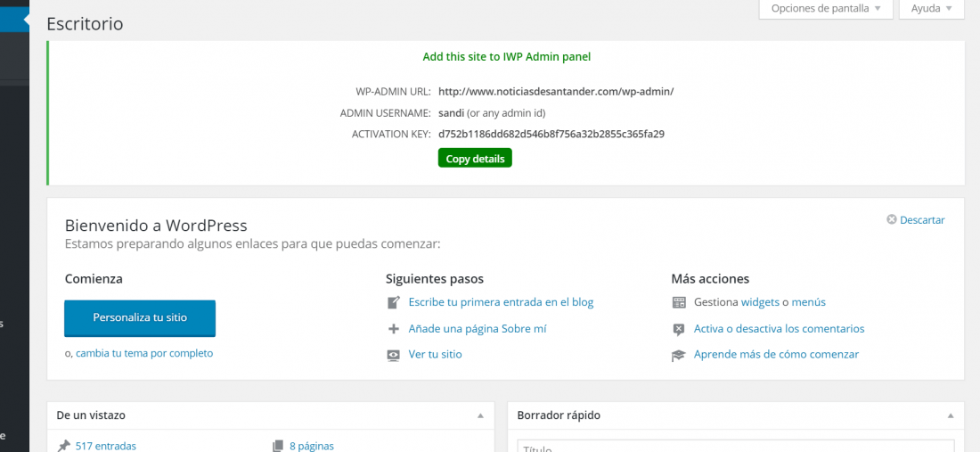The image size is (980, 452).
Task: Open Activa o desactiva los comentarios
Action: point(779,328)
